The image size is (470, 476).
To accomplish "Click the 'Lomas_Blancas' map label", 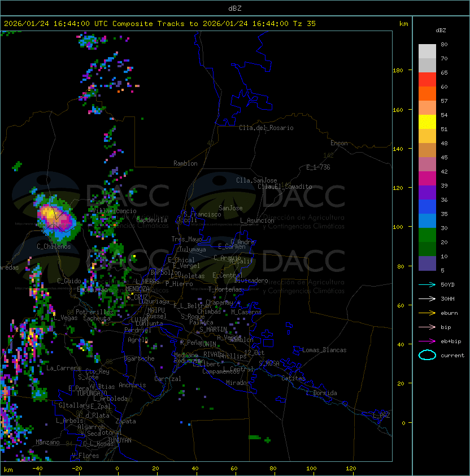I will pos(324,350).
